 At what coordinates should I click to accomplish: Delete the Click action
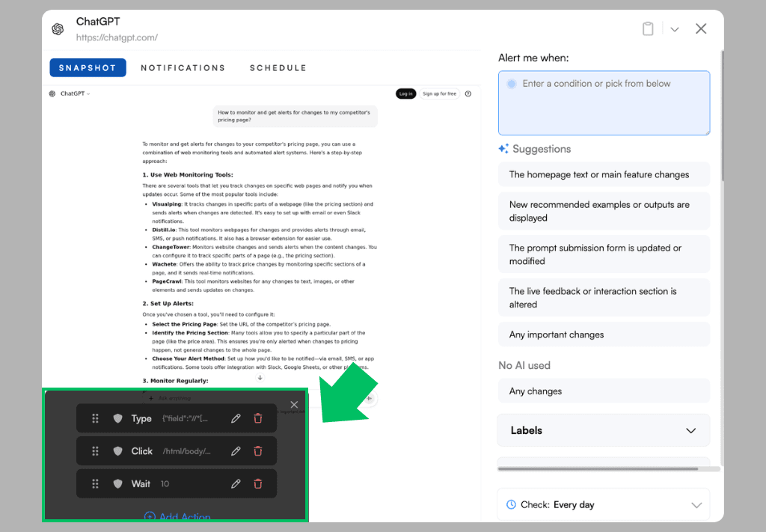[x=258, y=451]
